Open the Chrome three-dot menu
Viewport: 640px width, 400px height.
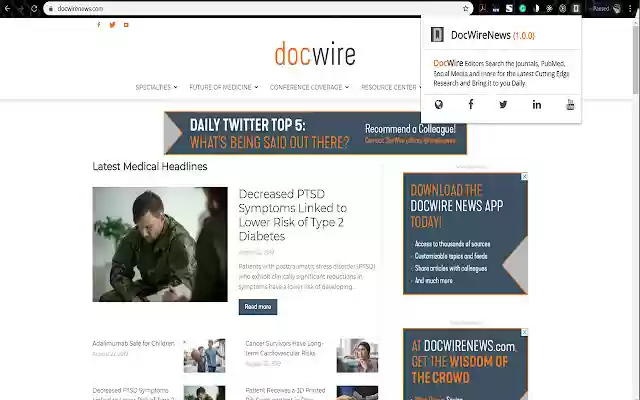(630, 9)
